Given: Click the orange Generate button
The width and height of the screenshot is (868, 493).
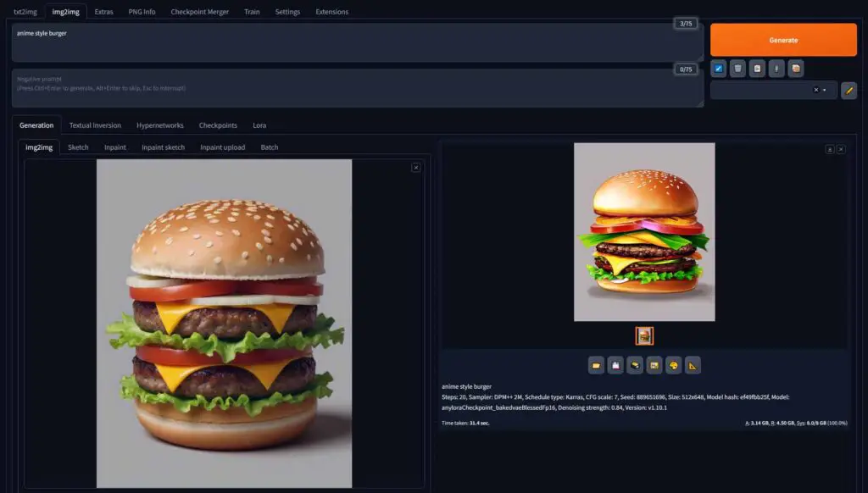Looking at the screenshot, I should tap(783, 40).
